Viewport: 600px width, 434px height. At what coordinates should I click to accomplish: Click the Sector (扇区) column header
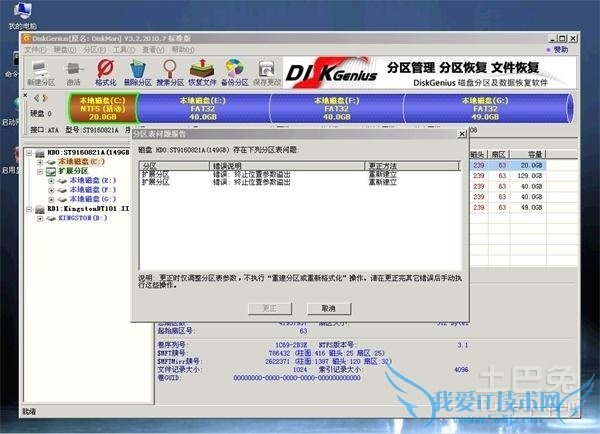pos(499,155)
